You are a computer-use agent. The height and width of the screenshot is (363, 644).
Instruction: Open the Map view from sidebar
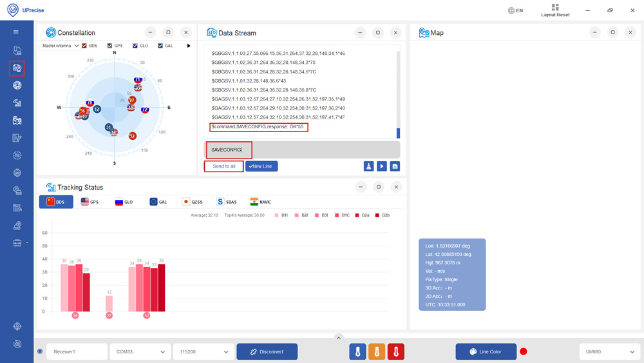(17, 121)
